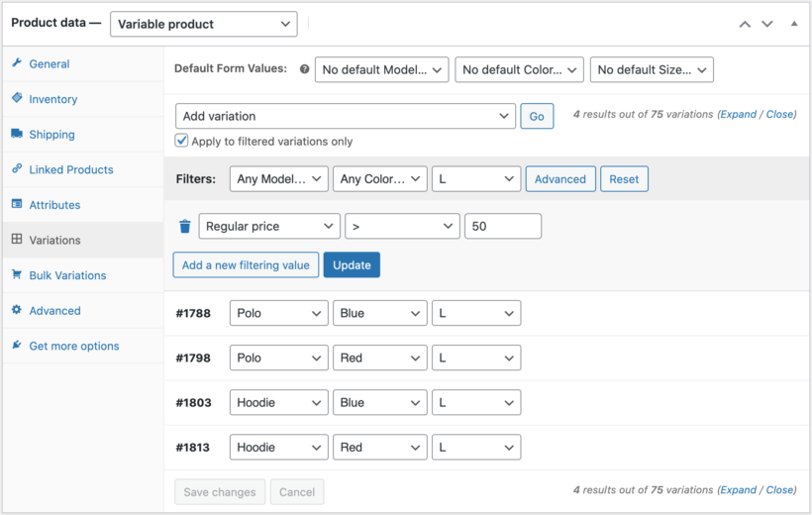Screen dimensions: 812x515
Task: Click the wrench icon for General
Action: (17, 63)
